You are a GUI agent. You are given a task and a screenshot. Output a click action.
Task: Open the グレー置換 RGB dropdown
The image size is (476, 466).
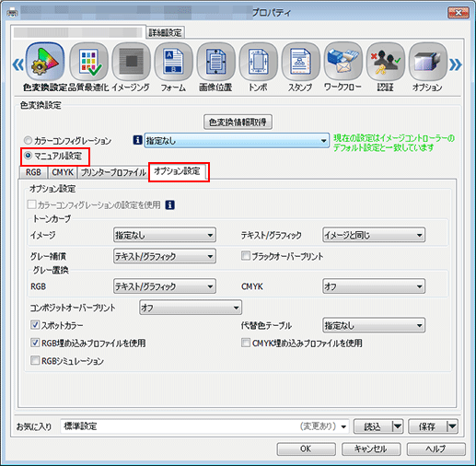point(165,286)
